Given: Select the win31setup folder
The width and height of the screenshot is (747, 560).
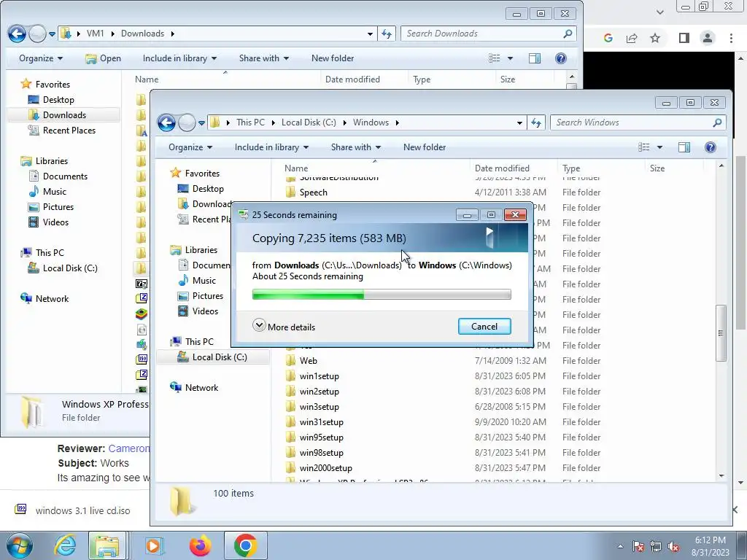Looking at the screenshot, I should point(314,422).
